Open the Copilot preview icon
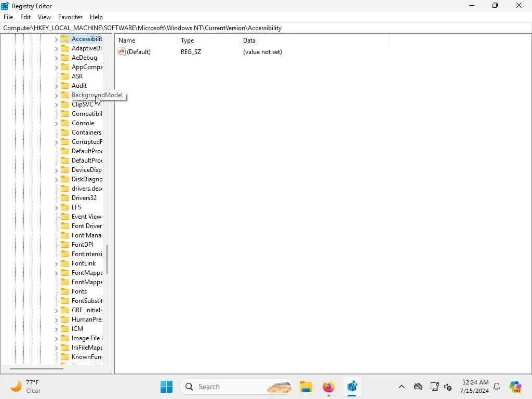 [515, 387]
